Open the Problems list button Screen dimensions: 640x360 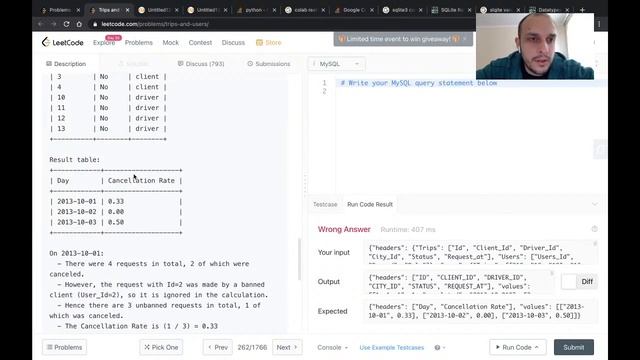(64, 347)
